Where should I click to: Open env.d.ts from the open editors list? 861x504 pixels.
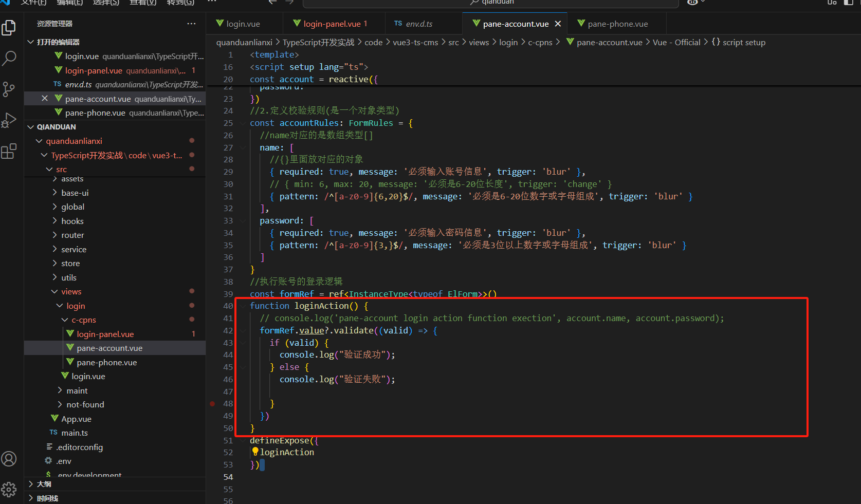[x=115, y=84]
